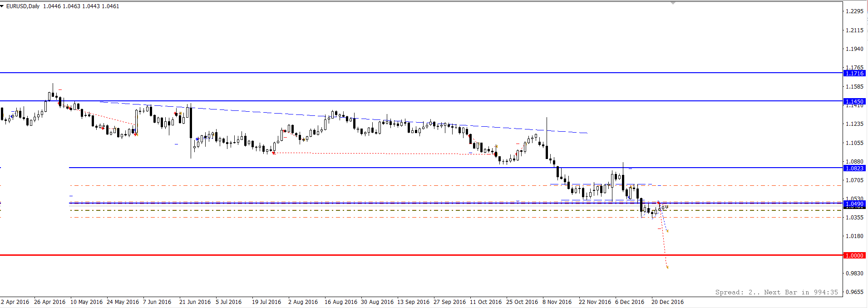Click the 20 Dec 2016 date label
The image size is (868, 308).
tap(667, 302)
